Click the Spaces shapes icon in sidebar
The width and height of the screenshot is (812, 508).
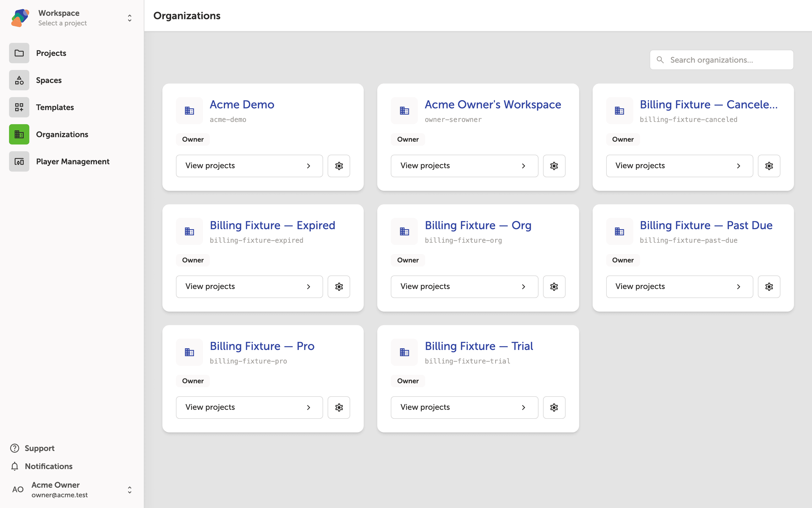coord(19,80)
